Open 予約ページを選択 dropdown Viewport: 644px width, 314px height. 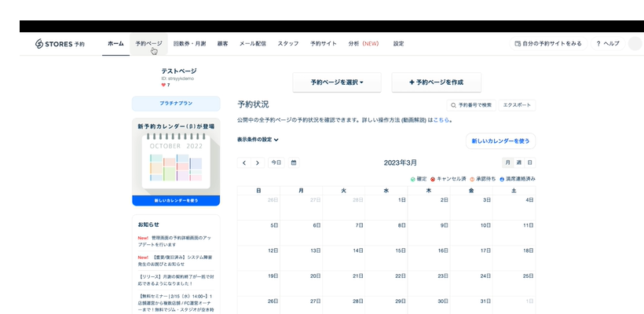[x=337, y=82]
